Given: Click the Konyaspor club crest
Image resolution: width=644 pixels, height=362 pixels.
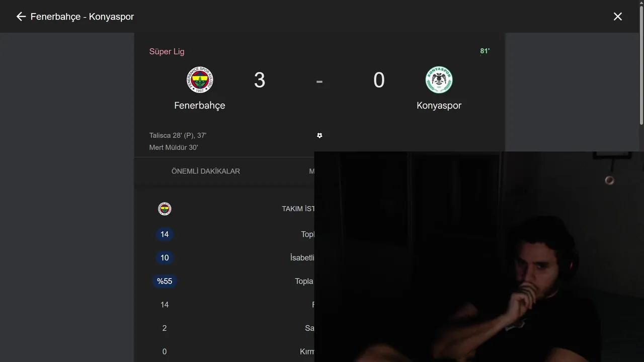Looking at the screenshot, I should [x=439, y=80].
